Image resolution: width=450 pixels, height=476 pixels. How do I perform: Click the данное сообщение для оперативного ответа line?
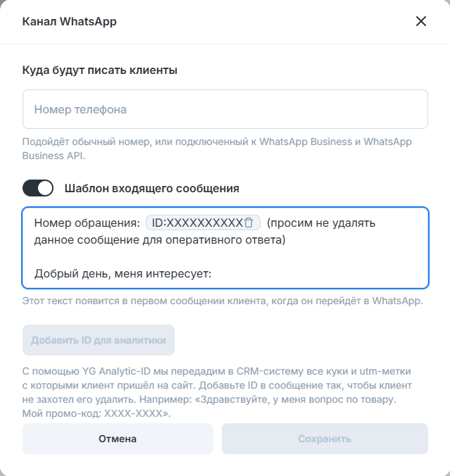coord(159,240)
